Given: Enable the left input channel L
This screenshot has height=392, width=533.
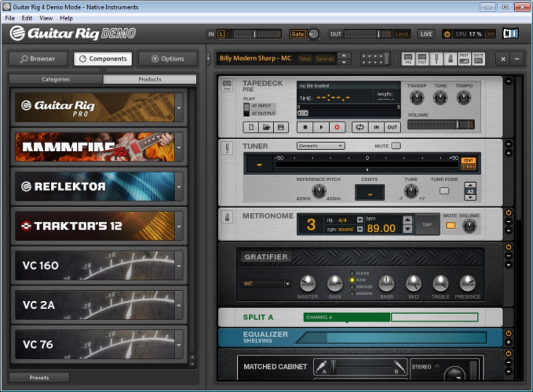Looking at the screenshot, I should 221,34.
